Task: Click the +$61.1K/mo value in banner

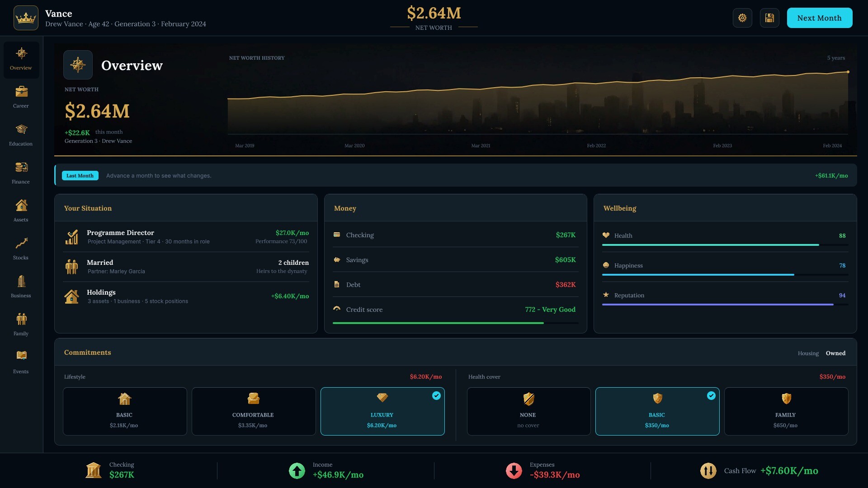Action: coord(831,176)
